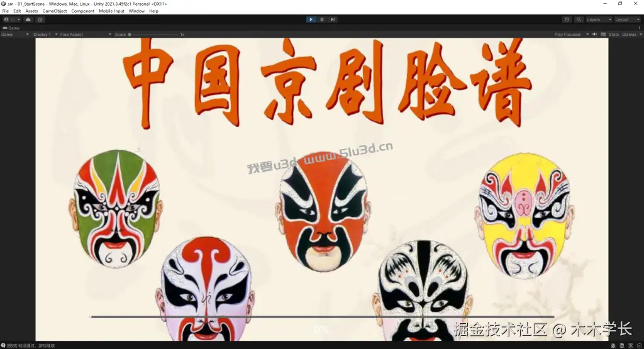This screenshot has width=644, height=349.
Task: Click the green opera mask
Action: click(116, 209)
